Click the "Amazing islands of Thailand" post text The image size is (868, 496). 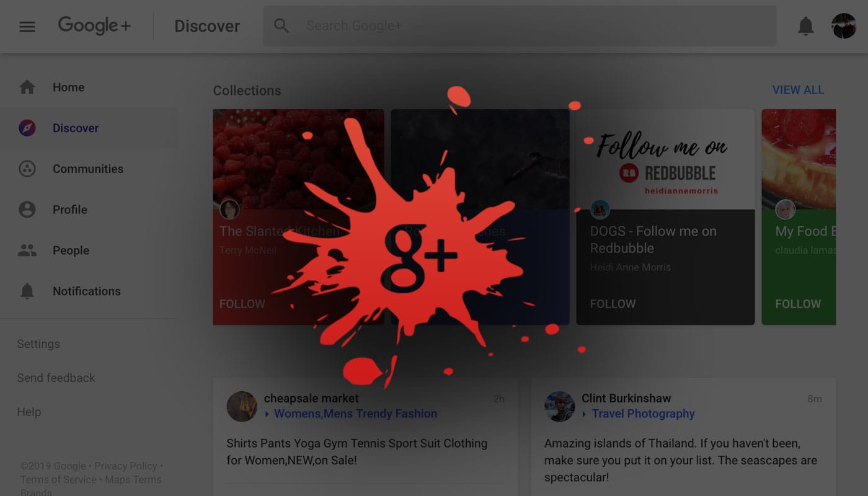coord(681,461)
